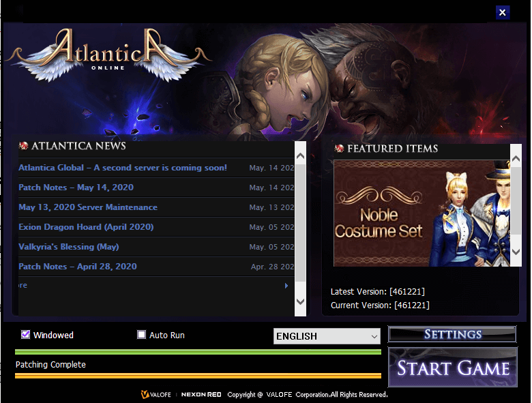Click the blue arrow beside the 'more' link

tap(286, 286)
